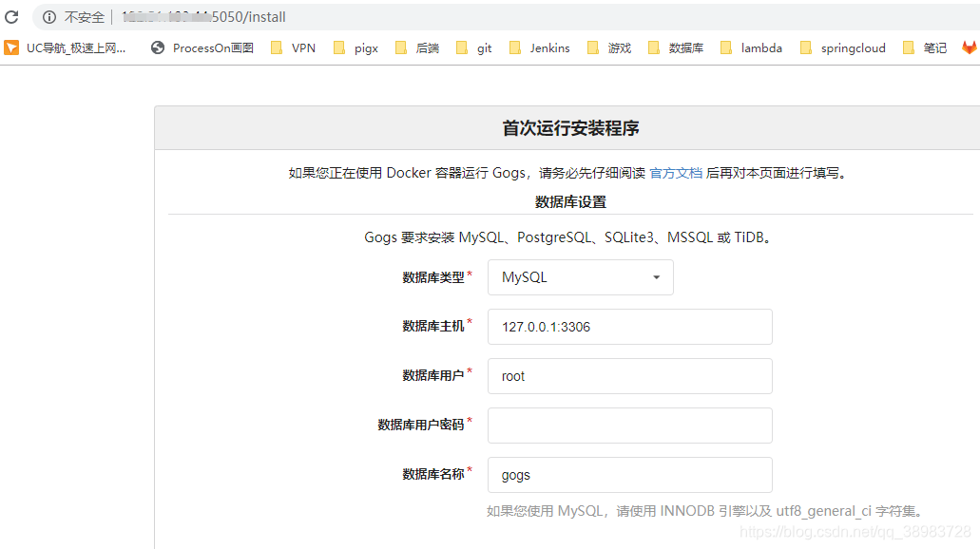
Task: Click the 数据库主机 input field
Action: pyautogui.click(x=629, y=327)
